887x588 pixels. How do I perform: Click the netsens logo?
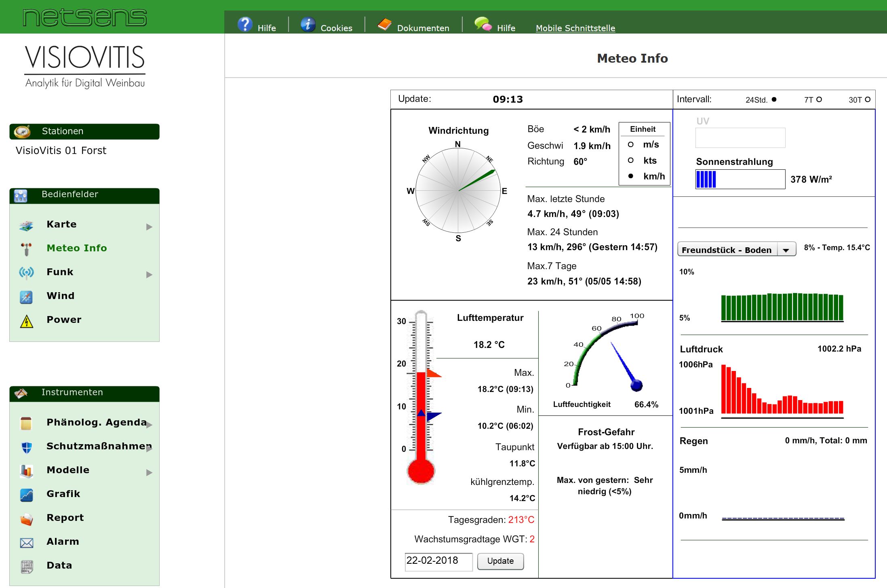click(x=85, y=17)
